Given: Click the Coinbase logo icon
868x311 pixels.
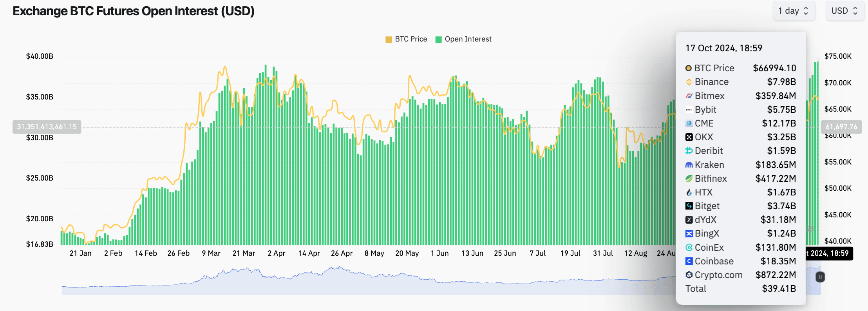Looking at the screenshot, I should pos(689,261).
